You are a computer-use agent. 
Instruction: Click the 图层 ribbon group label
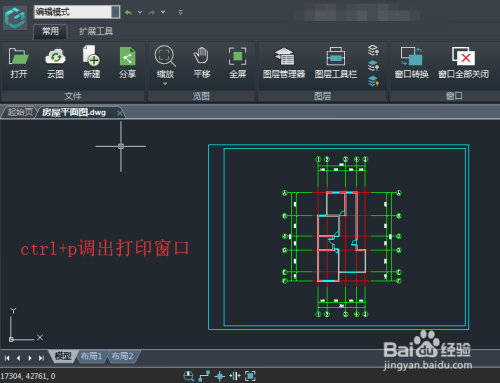(x=323, y=96)
